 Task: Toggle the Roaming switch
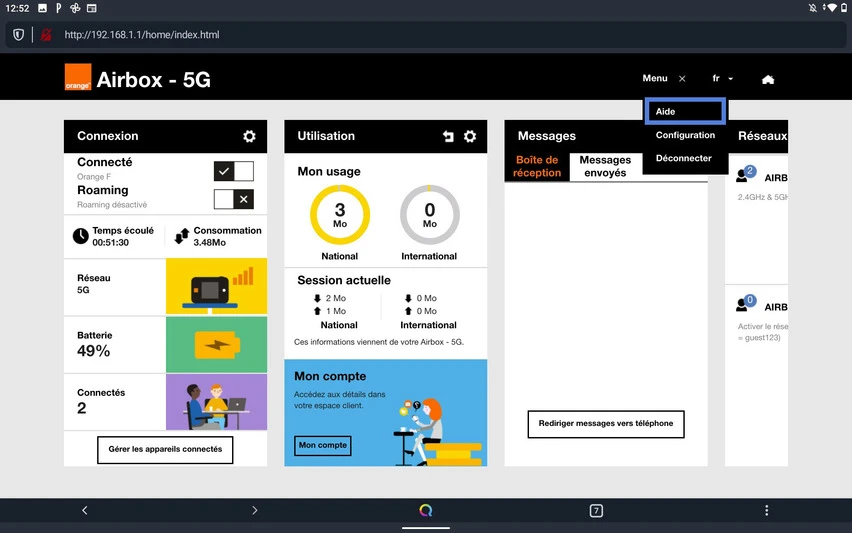point(234,199)
